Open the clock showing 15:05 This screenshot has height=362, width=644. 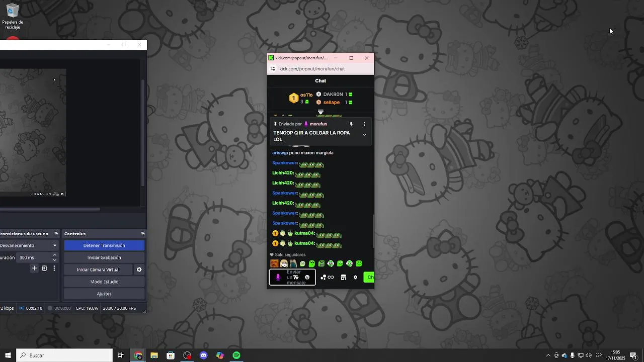pos(615,355)
